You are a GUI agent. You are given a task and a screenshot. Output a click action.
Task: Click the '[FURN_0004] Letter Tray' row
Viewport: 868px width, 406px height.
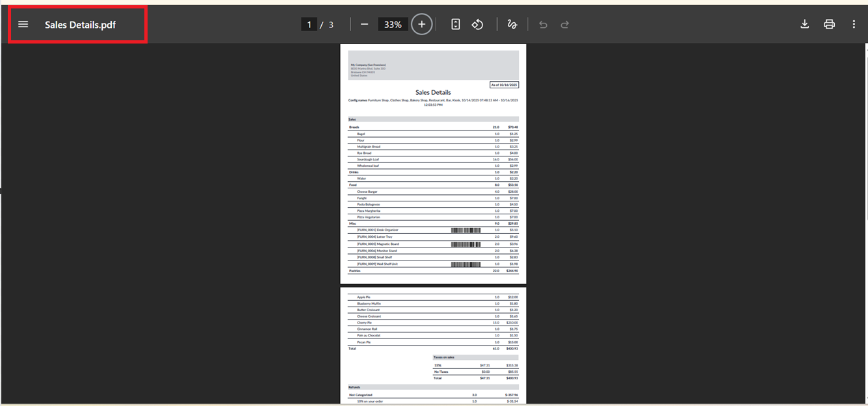(x=433, y=237)
